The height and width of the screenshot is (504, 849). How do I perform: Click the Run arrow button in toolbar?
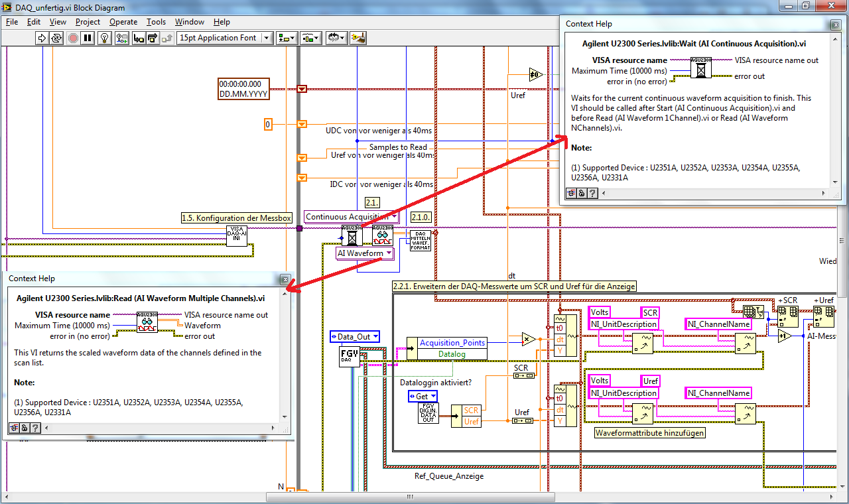pyautogui.click(x=41, y=38)
